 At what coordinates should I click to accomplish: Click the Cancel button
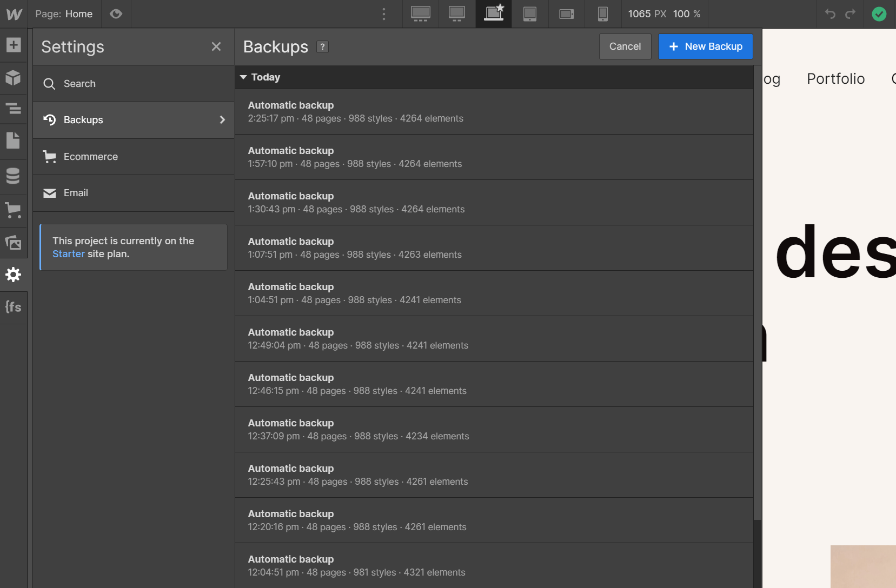tap(625, 46)
